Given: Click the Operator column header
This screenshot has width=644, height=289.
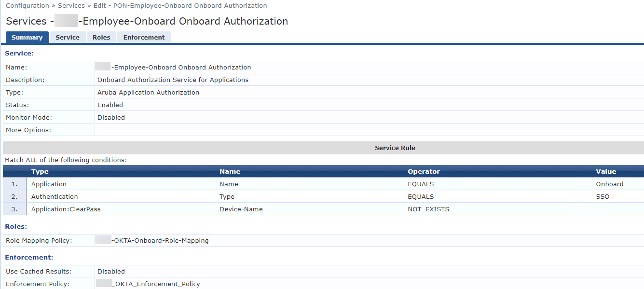Looking at the screenshot, I should [424, 172].
